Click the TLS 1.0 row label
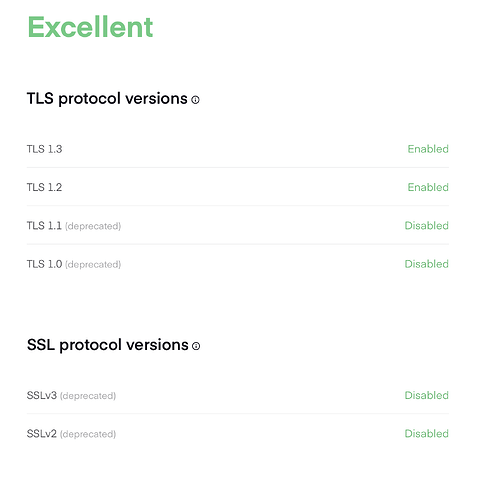 coord(44,264)
